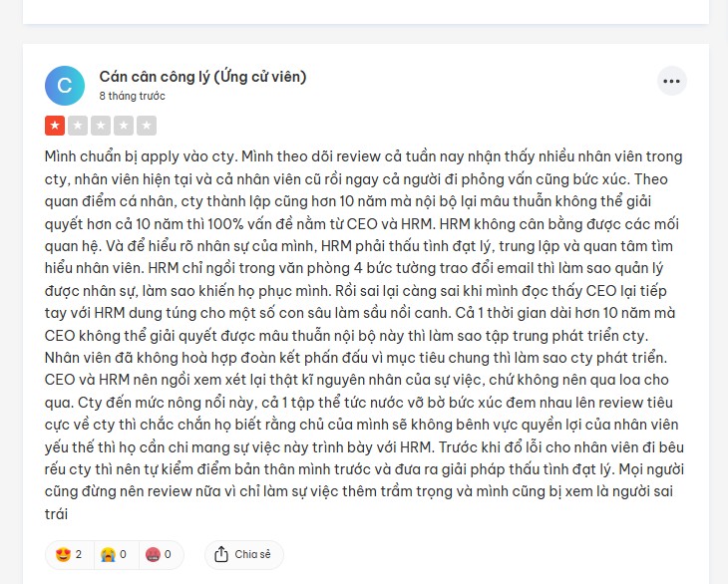Select the fourth gray rating star
The image size is (728, 584).
pos(124,126)
